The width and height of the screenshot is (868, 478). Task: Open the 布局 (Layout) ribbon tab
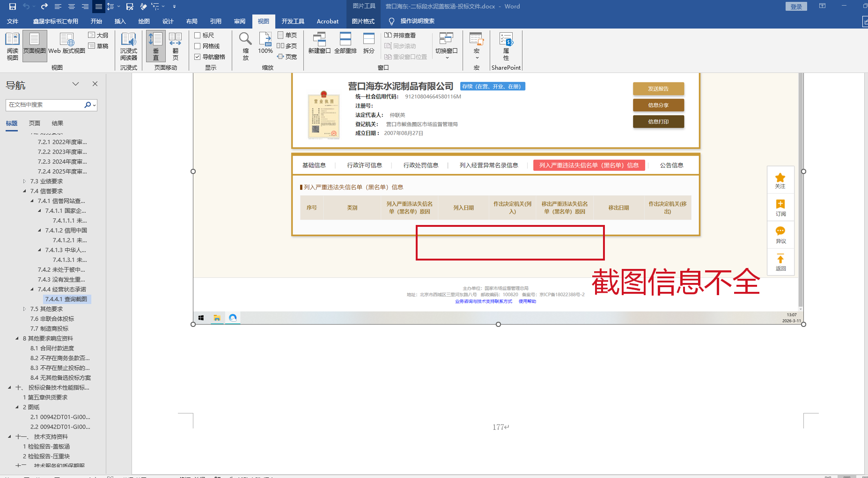pyautogui.click(x=192, y=21)
